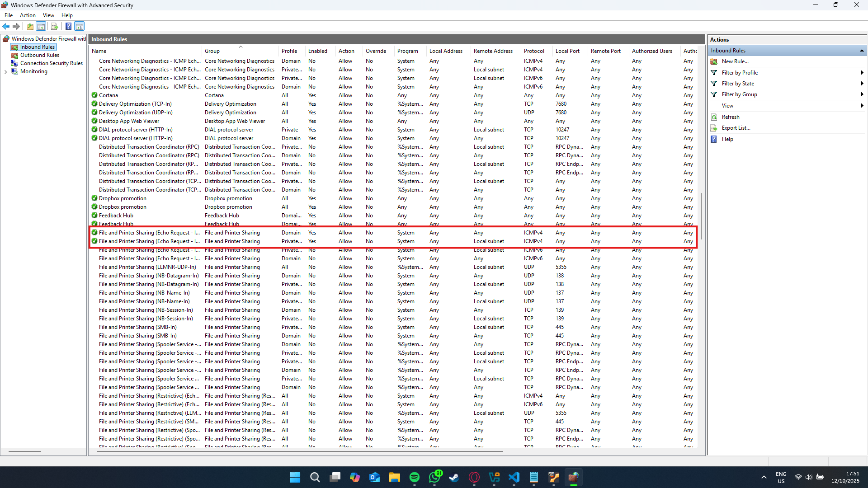Open Opera browser from the taskbar
This screenshot has width=868, height=488.
point(474,477)
